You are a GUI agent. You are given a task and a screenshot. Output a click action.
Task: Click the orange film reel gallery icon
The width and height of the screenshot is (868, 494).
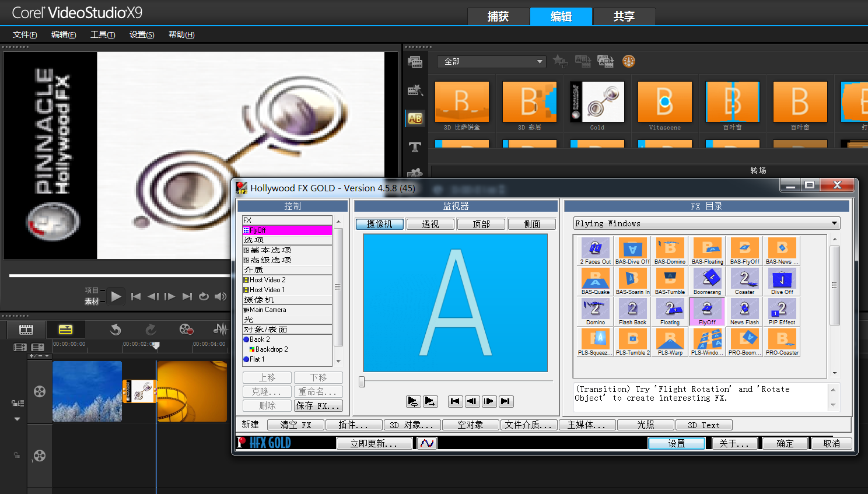[x=628, y=61]
